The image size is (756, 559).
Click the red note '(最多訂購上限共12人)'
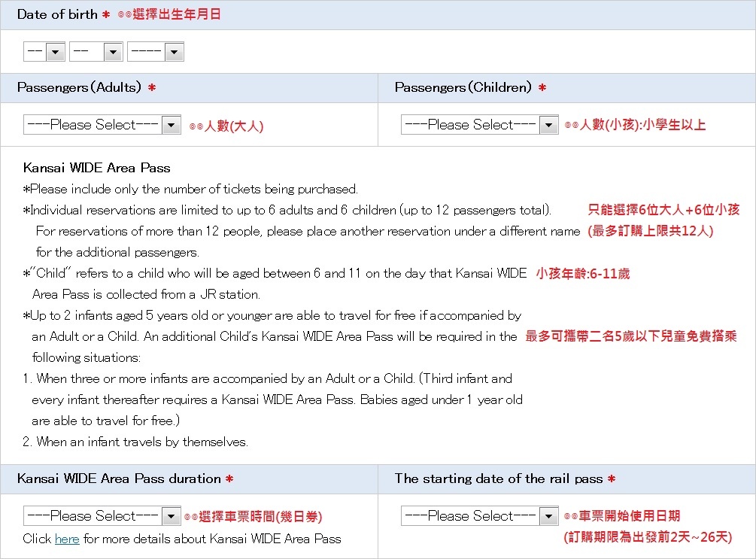coord(650,231)
